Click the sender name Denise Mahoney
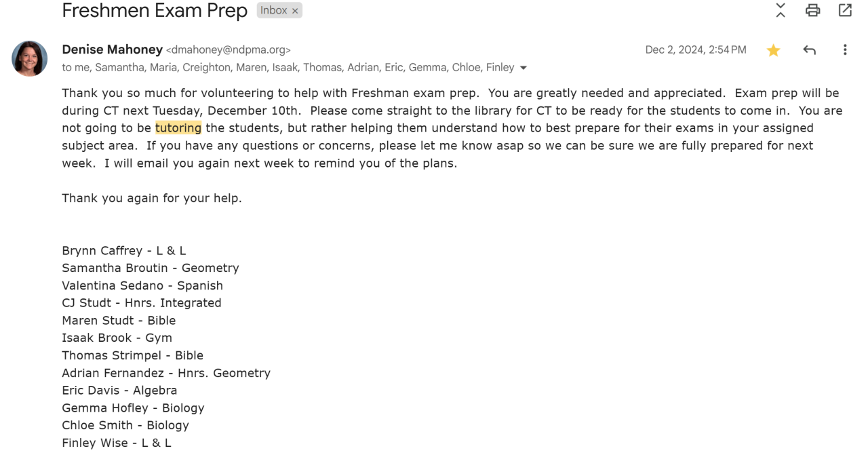The image size is (868, 455). [x=112, y=50]
